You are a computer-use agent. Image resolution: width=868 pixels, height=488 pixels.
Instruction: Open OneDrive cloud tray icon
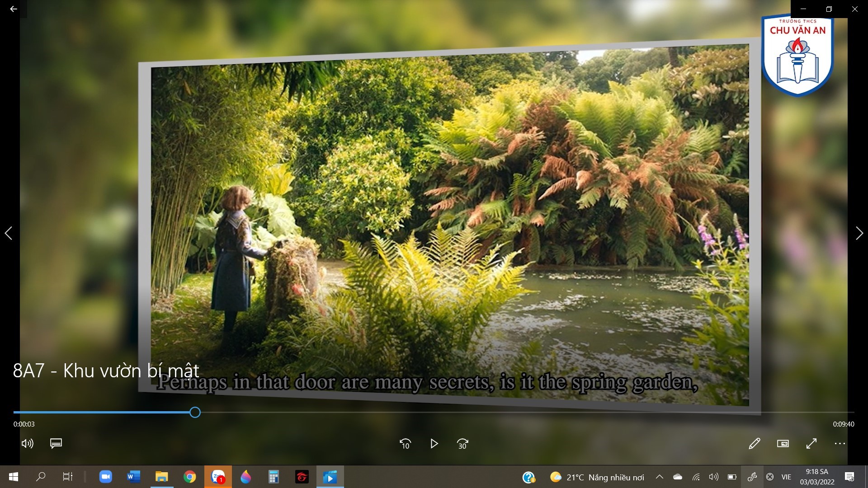pos(678,477)
